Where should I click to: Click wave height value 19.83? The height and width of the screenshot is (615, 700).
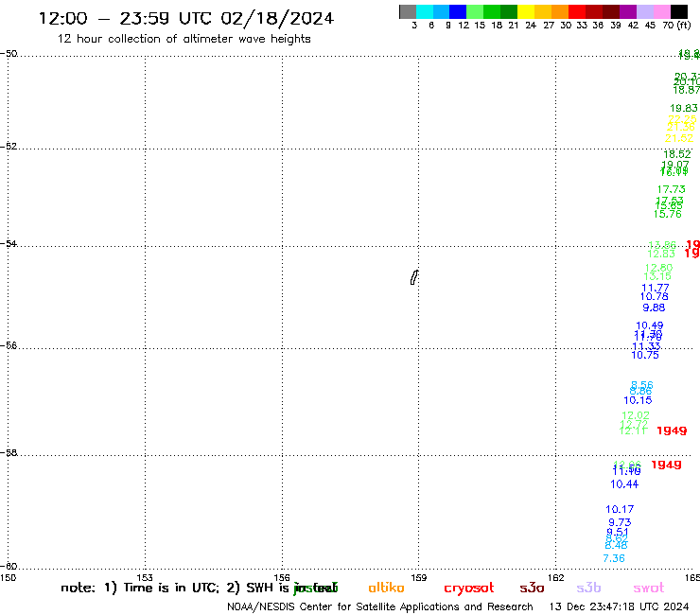pyautogui.click(x=684, y=108)
